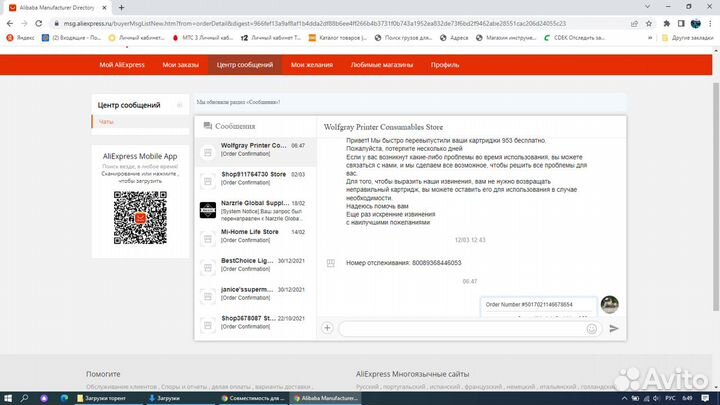Share this page from address bar

[634, 23]
